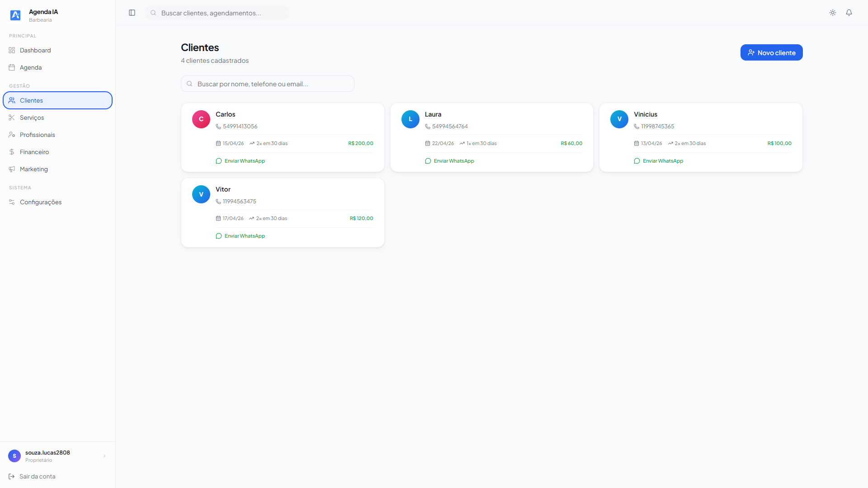The image size is (868, 488).
Task: Open the Financeiro section
Action: click(x=58, y=152)
